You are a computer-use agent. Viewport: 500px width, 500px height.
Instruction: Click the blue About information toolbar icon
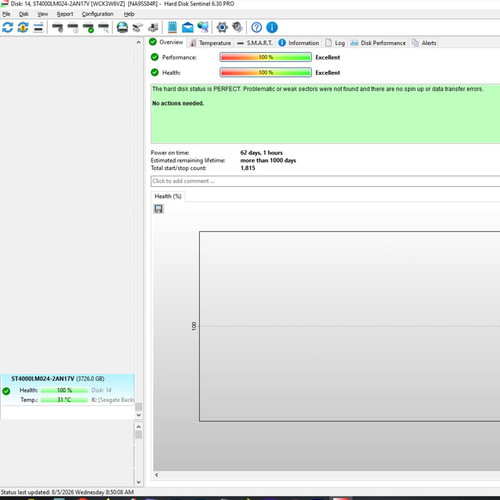pyautogui.click(x=272, y=27)
